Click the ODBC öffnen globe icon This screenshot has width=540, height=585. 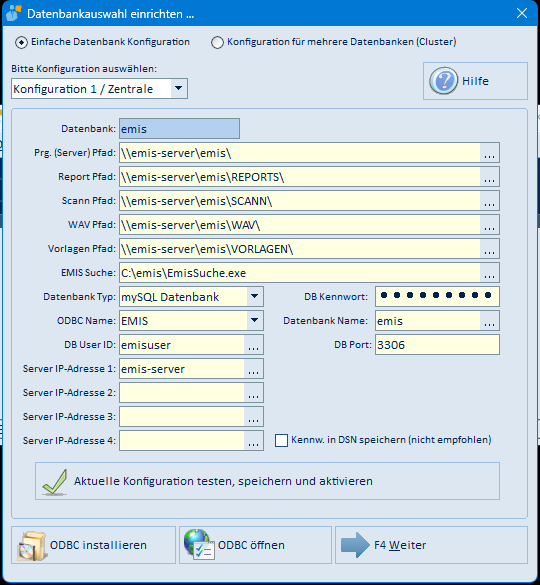point(199,545)
